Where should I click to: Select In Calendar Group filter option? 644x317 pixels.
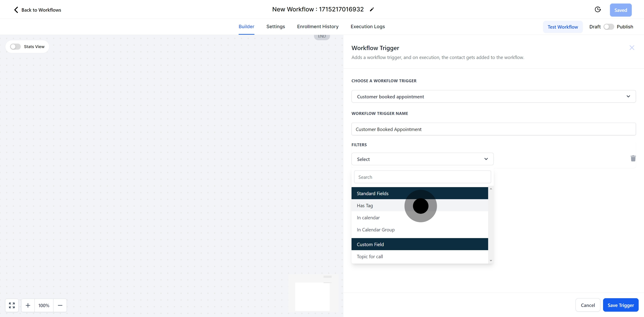point(375,230)
